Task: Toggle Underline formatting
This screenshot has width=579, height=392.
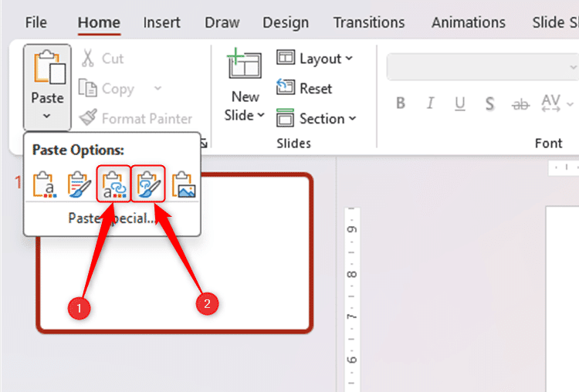Action: (x=460, y=103)
